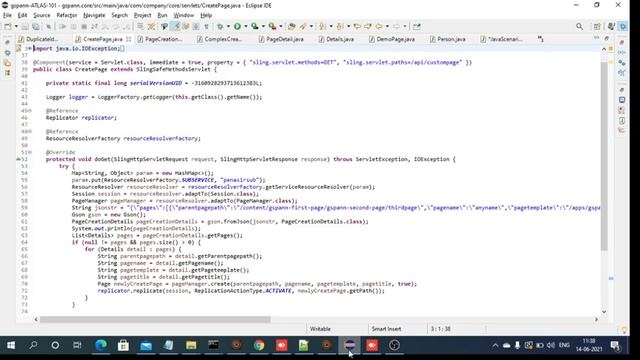640x360 pixels.
Task: Click the horizontal scrollbar thumb
Action: [155, 320]
